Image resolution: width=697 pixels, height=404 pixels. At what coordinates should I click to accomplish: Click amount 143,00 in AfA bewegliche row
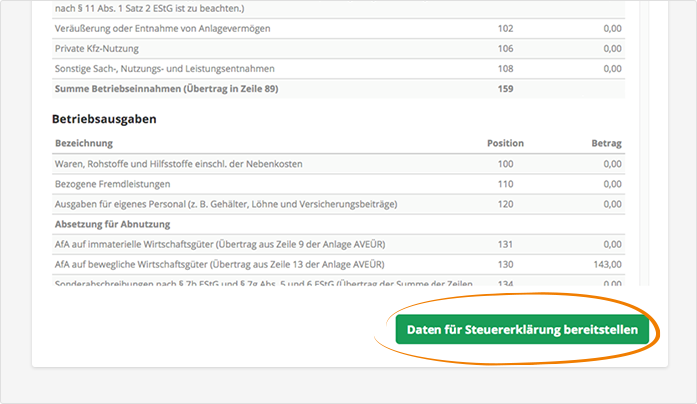click(x=608, y=264)
